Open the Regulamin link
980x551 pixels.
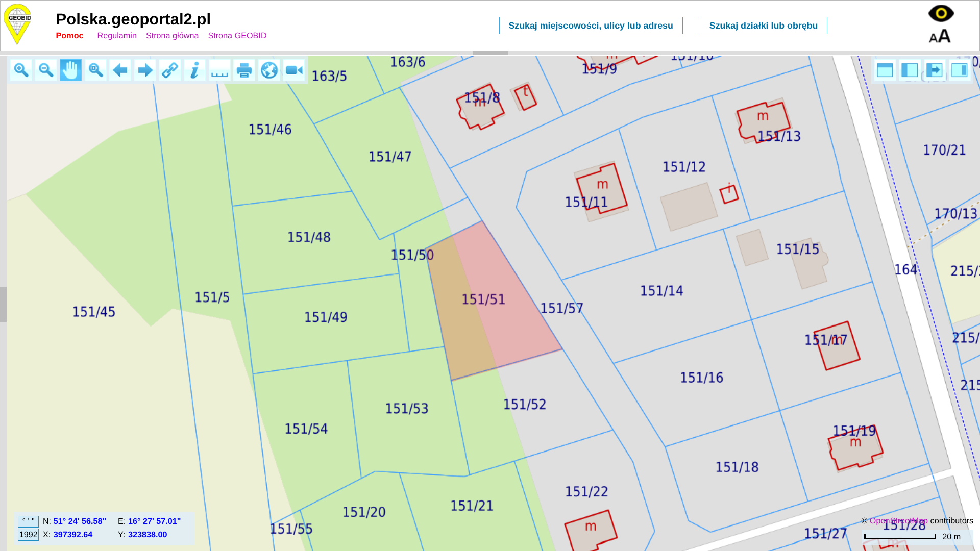coord(117,36)
